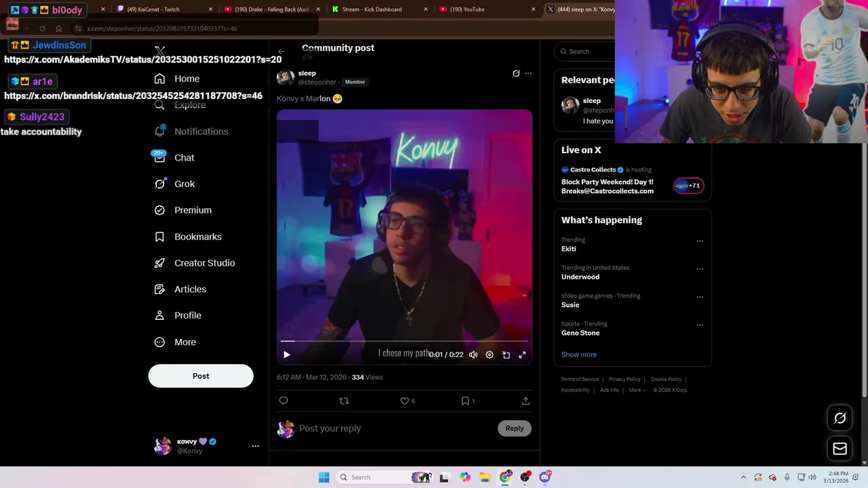The width and height of the screenshot is (868, 488).
Task: Switch to the Drake - Falling Back tab
Action: pyautogui.click(x=271, y=9)
